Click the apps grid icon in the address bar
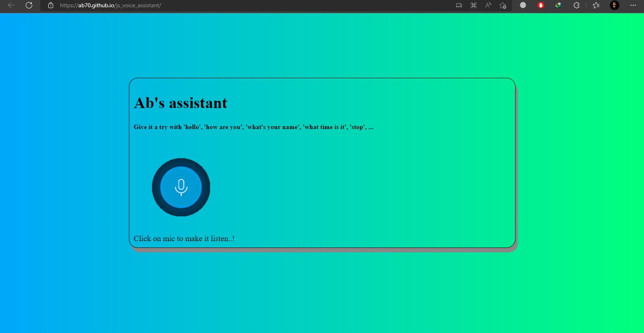Viewport: 644px width, 333px height. pyautogui.click(x=474, y=5)
